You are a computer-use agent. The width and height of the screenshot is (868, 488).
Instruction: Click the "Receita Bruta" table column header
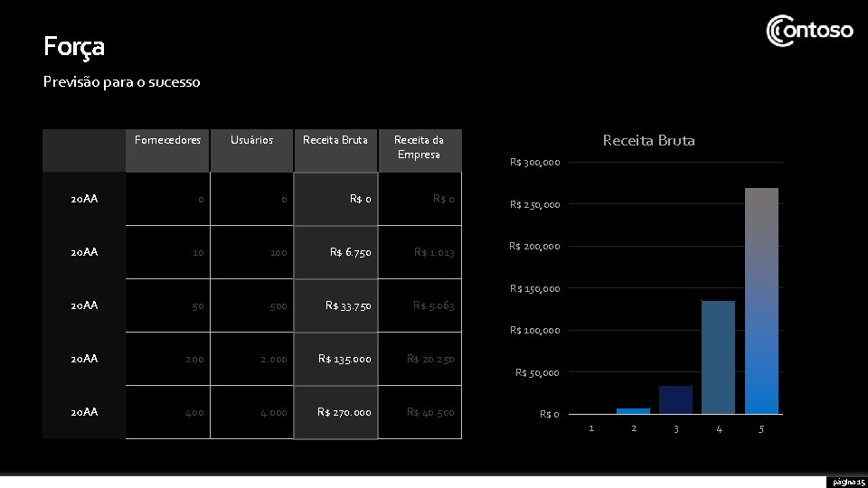335,151
